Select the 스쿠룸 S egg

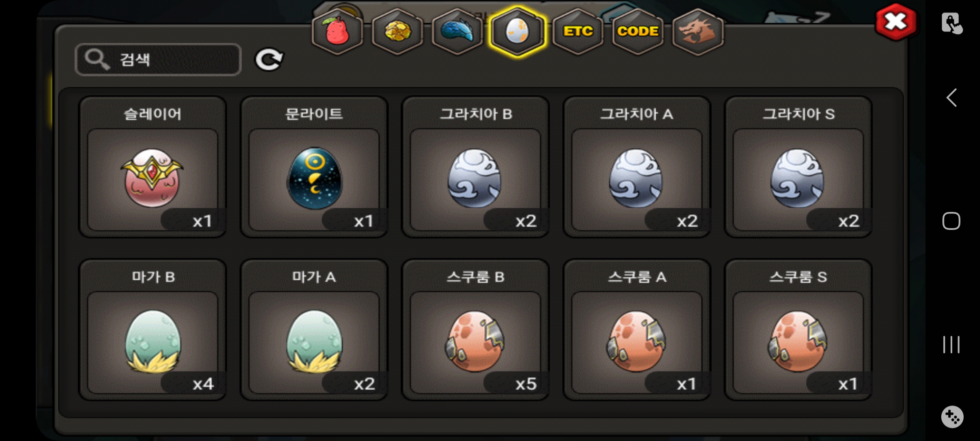798,330
